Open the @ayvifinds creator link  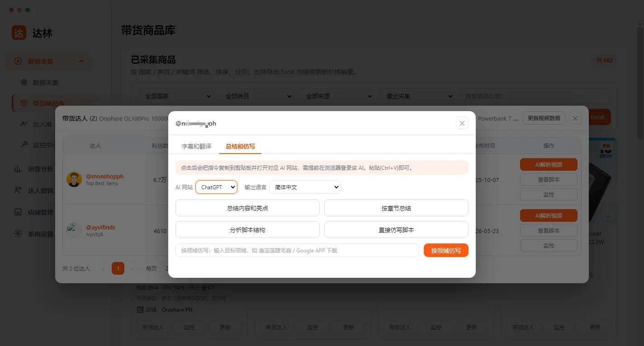[x=100, y=227]
